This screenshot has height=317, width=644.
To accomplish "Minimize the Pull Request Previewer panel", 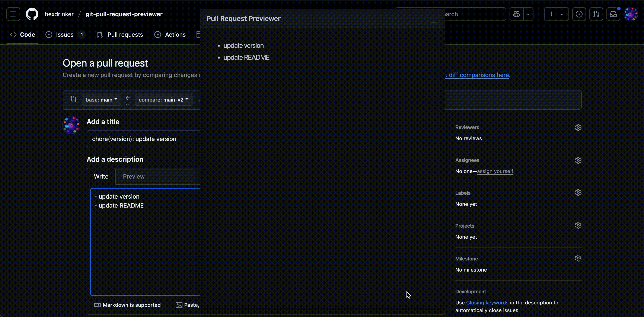I will click(434, 22).
